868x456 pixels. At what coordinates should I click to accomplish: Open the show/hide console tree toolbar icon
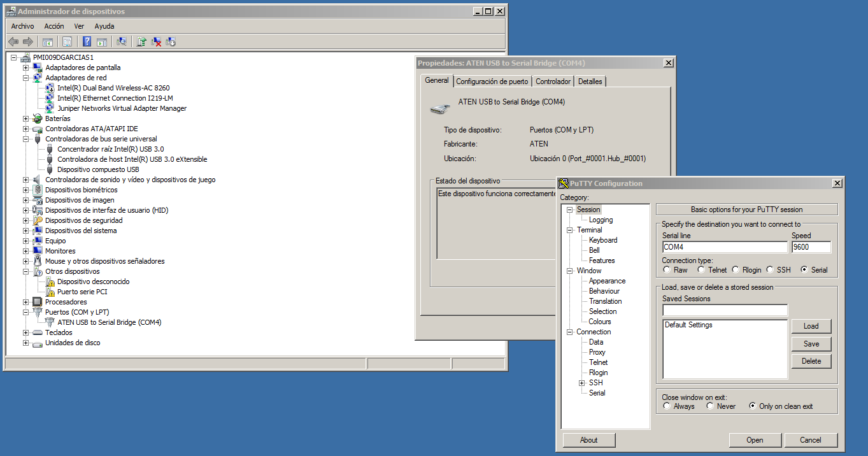click(48, 41)
